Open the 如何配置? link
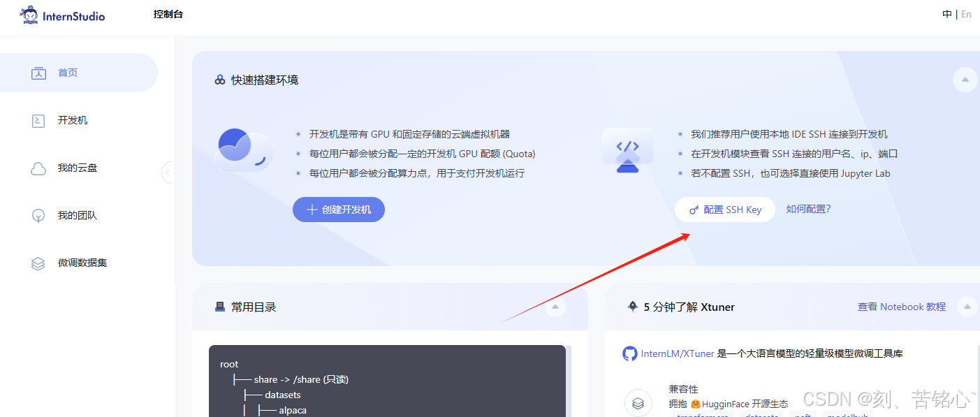 click(808, 209)
